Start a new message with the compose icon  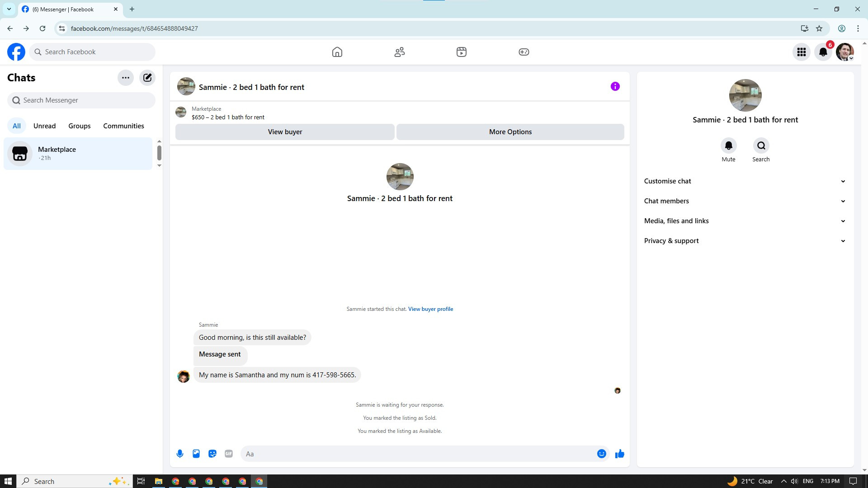(147, 78)
